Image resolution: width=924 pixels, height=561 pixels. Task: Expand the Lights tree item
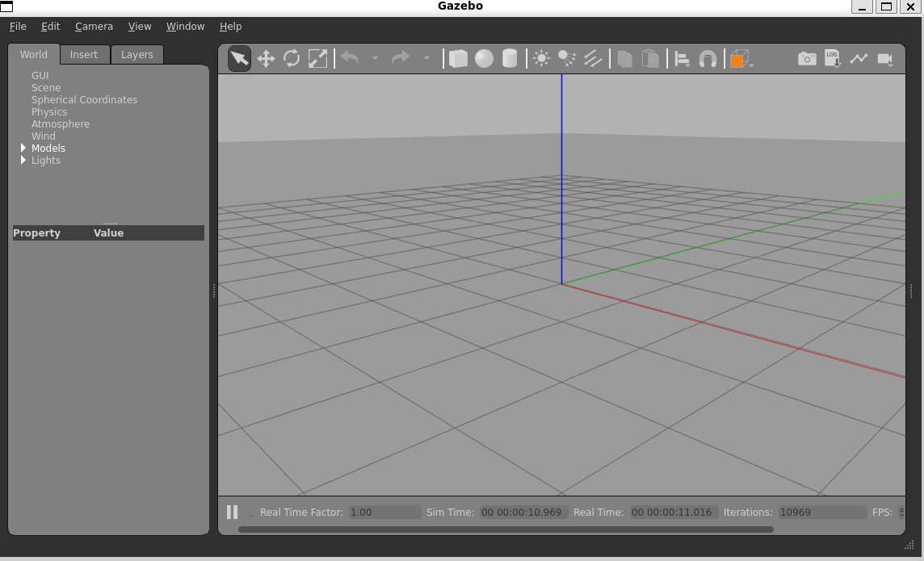pyautogui.click(x=23, y=161)
